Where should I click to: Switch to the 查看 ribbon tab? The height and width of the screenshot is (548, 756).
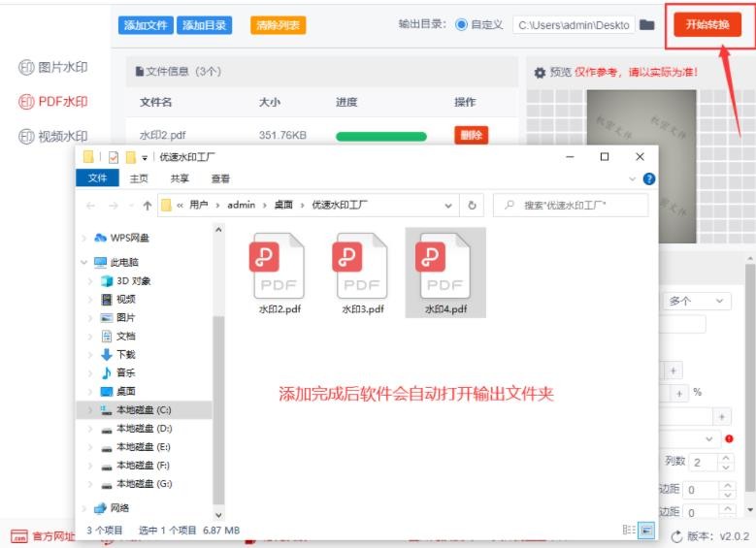(x=220, y=178)
